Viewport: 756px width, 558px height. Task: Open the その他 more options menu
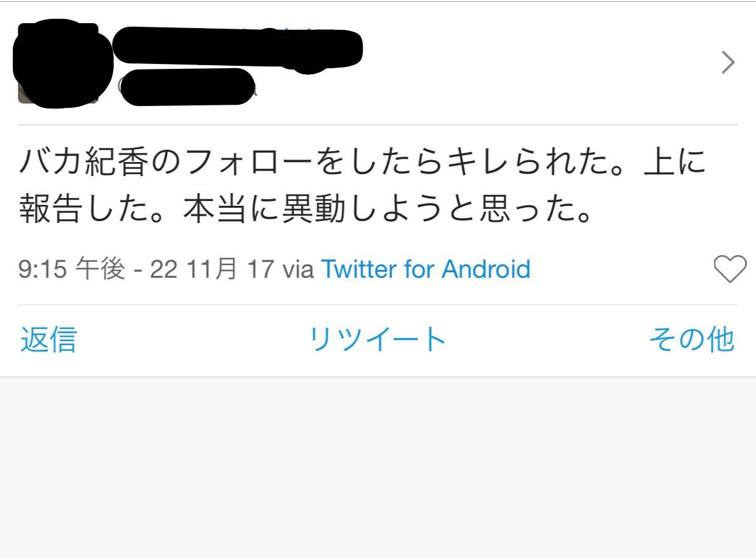691,340
